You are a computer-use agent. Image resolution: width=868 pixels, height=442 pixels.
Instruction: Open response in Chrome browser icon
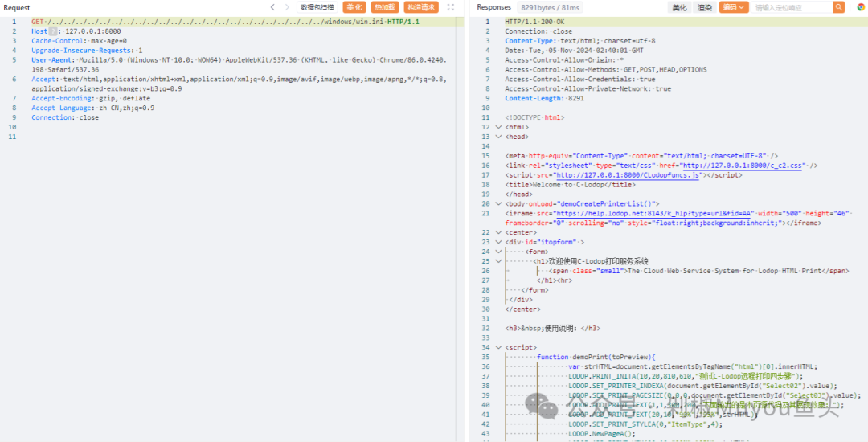(861, 7)
